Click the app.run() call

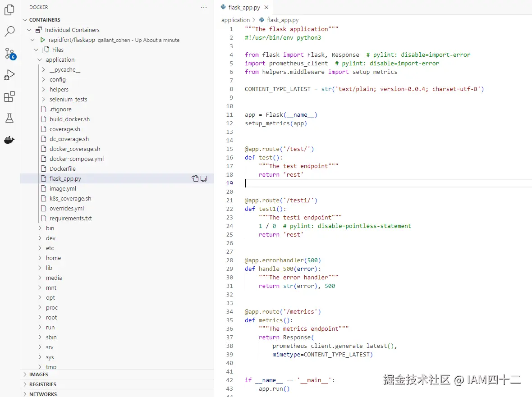coord(274,389)
